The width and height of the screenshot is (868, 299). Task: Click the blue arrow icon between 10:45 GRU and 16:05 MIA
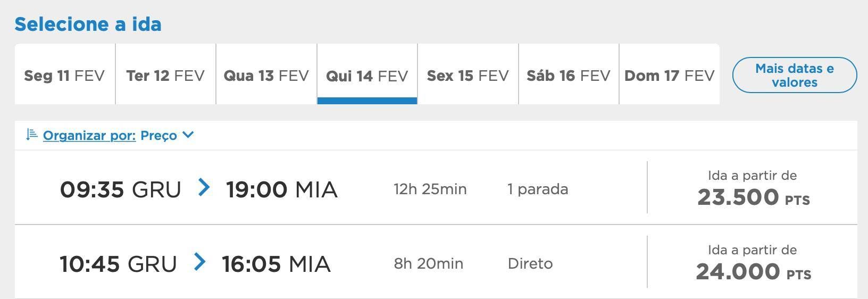(x=199, y=262)
